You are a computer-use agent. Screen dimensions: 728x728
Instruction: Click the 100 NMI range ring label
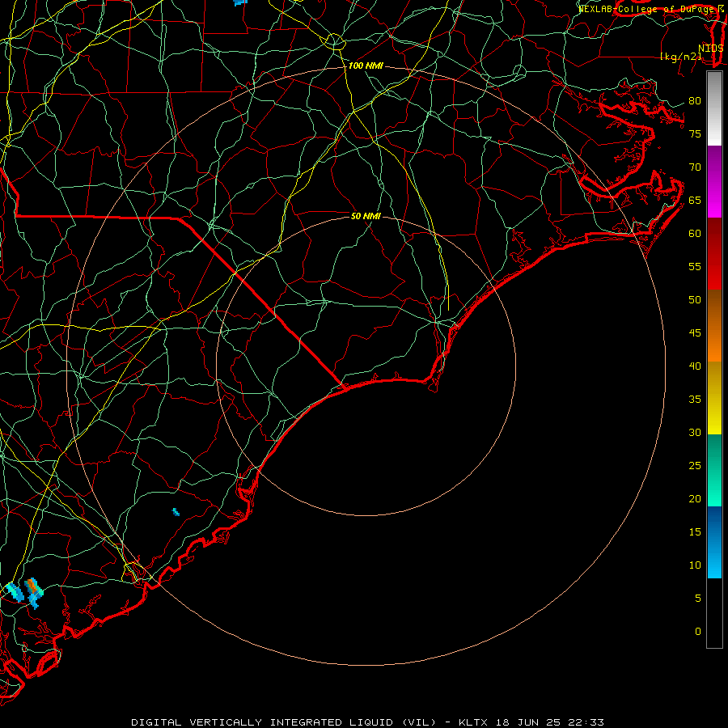click(366, 66)
